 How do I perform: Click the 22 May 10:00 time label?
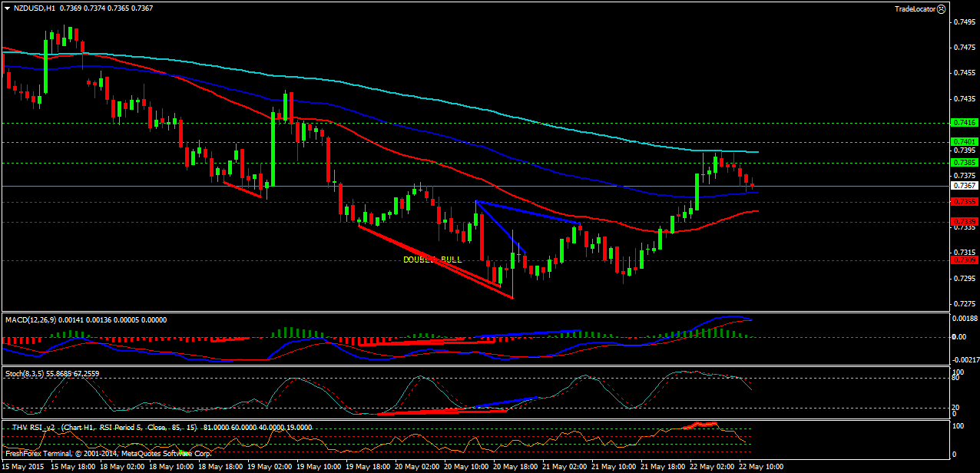[x=760, y=467]
